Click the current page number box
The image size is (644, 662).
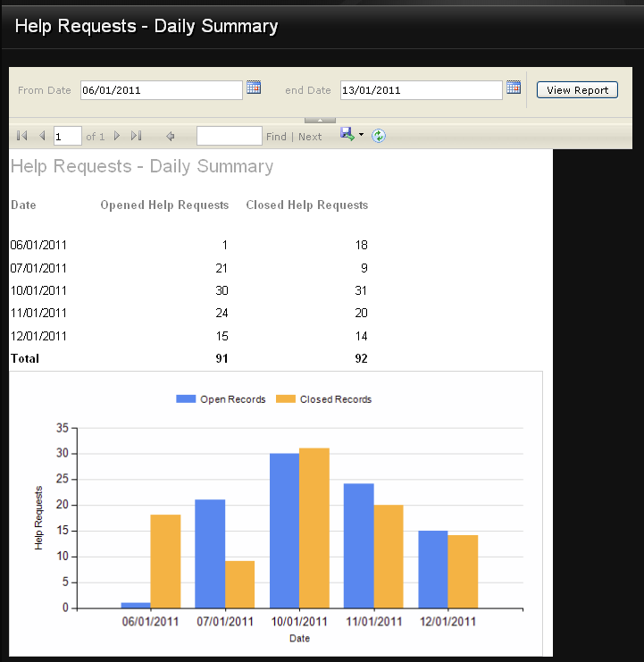(67, 136)
